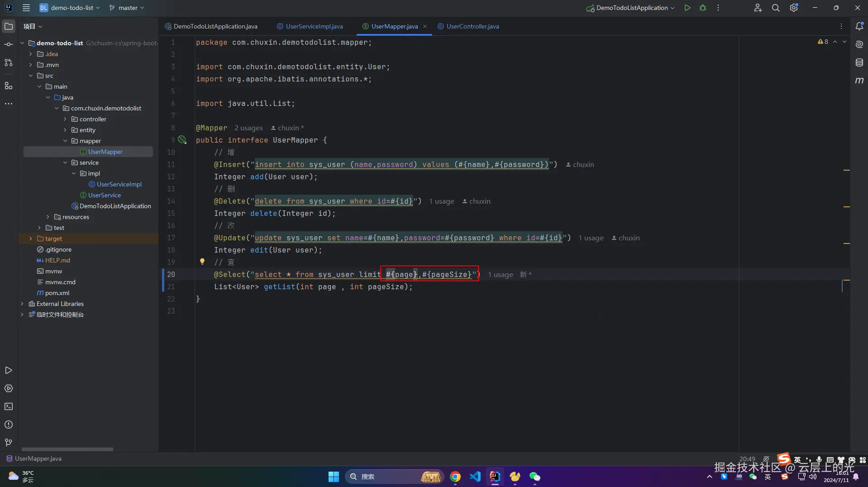Open the run configuration dropdown

630,8
